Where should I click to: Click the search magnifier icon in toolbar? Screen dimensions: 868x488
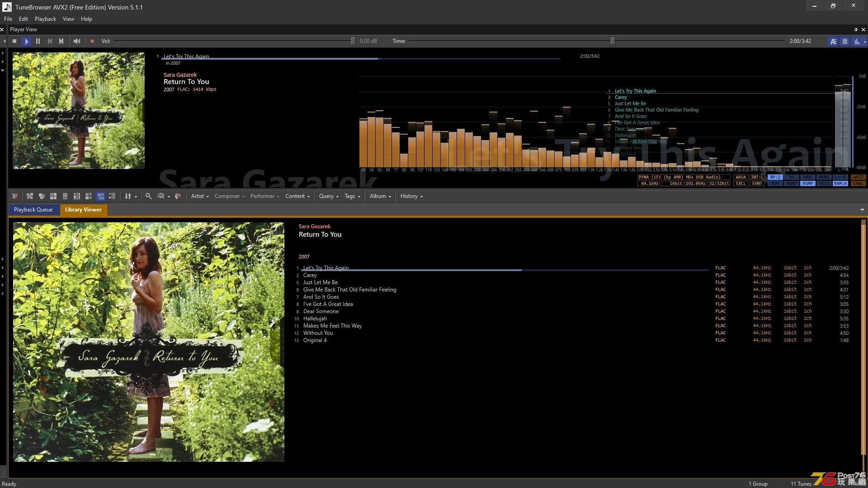148,196
